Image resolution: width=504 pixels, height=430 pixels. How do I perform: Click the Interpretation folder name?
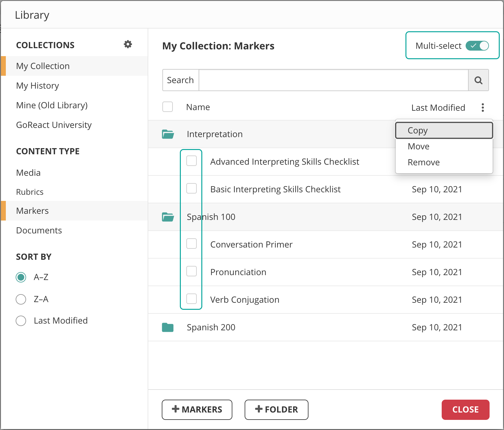click(215, 134)
